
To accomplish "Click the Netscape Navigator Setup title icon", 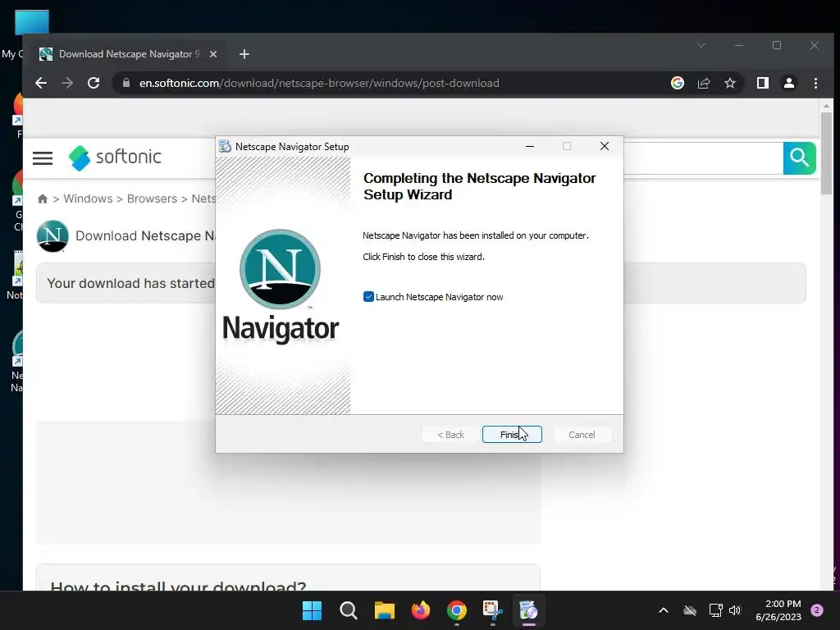I will tap(225, 146).
